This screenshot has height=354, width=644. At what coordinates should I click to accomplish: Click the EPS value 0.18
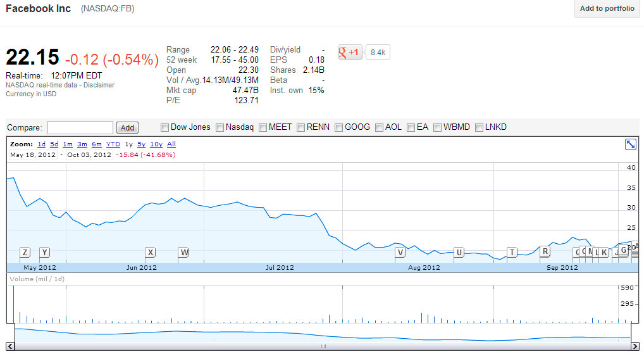coord(317,60)
